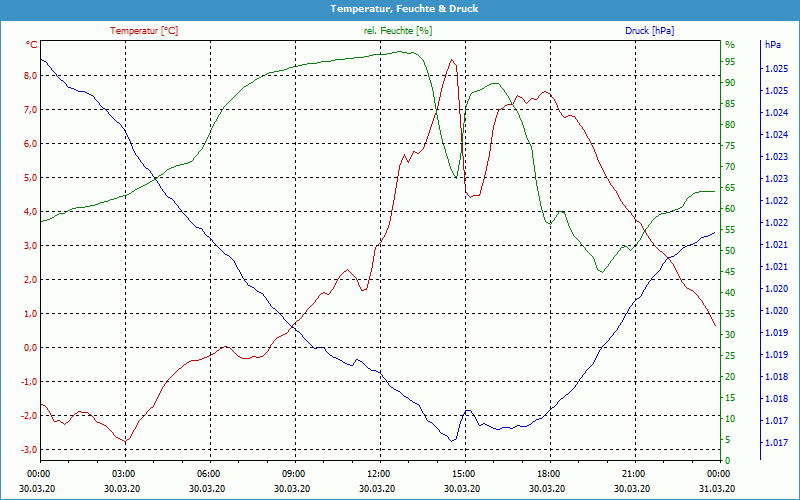This screenshot has width=800, height=500.
Task: Click the 06:00 time axis label
Action: tap(209, 474)
